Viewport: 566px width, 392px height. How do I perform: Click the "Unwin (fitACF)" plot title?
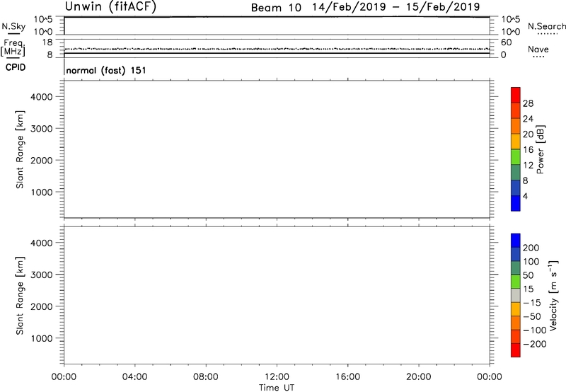(110, 6)
